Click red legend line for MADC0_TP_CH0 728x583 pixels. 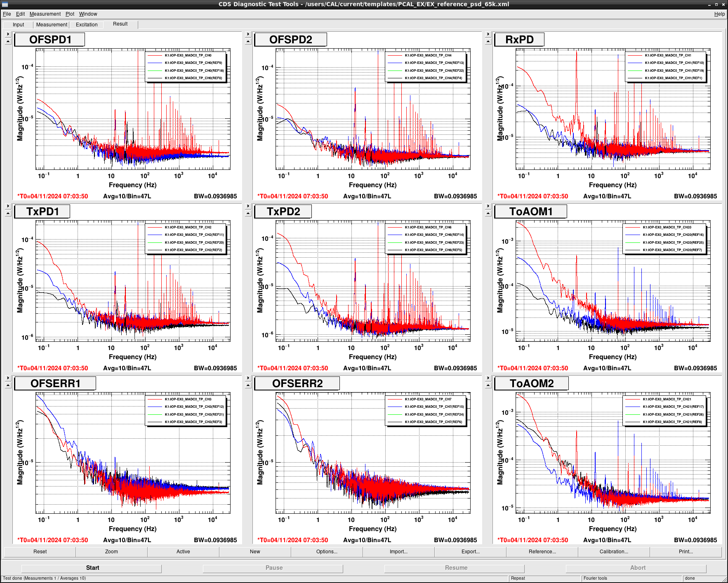(155, 55)
